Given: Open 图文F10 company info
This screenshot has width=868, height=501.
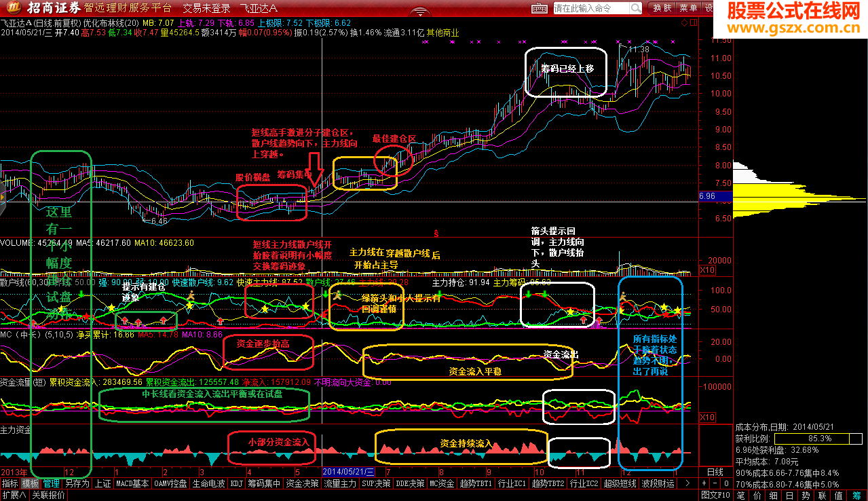Looking at the screenshot, I should [716, 495].
